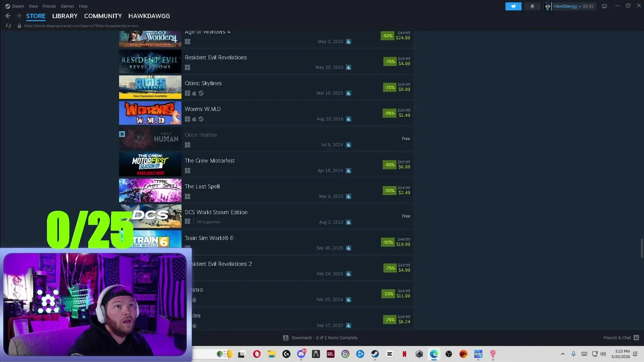
Task: Open the Resident Evil Revelations listing
Action: point(266,62)
